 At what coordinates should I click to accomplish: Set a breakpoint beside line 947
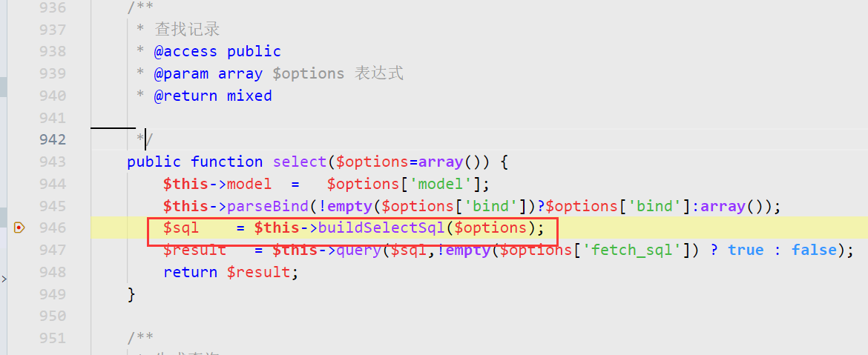[19, 250]
